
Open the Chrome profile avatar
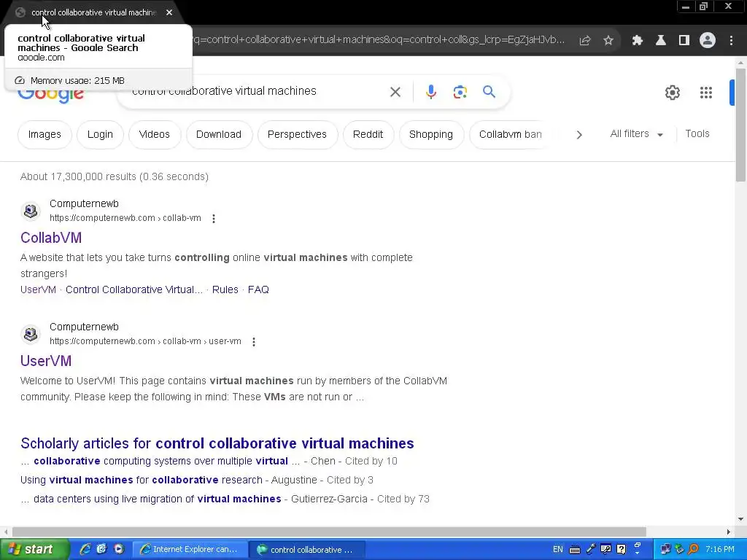coord(708,41)
